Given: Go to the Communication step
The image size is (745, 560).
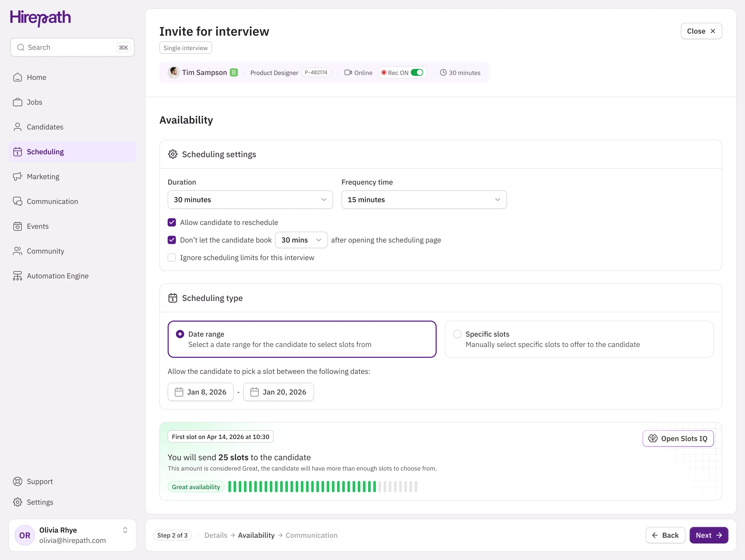Looking at the screenshot, I should point(311,535).
